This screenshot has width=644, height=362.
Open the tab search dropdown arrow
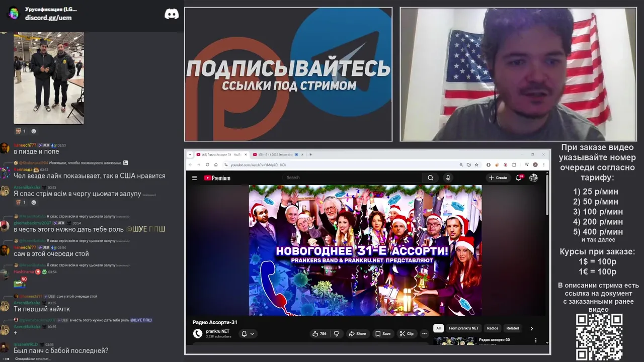point(191,155)
